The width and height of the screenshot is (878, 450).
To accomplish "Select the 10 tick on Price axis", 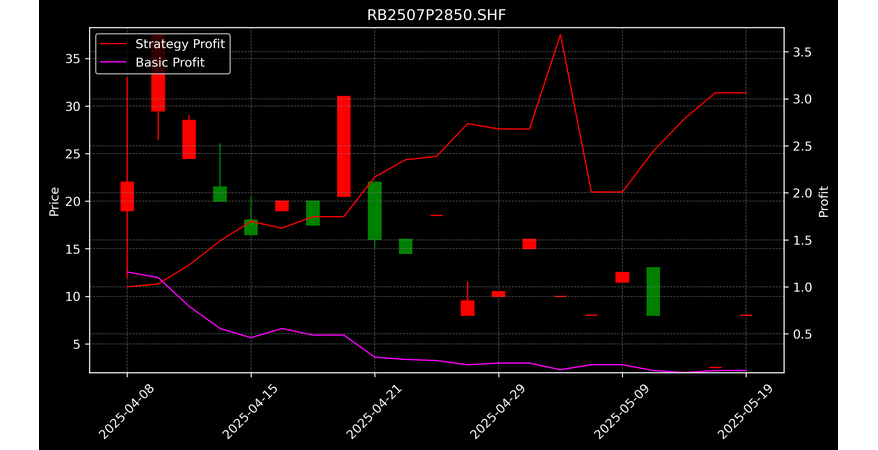I will click(x=73, y=297).
